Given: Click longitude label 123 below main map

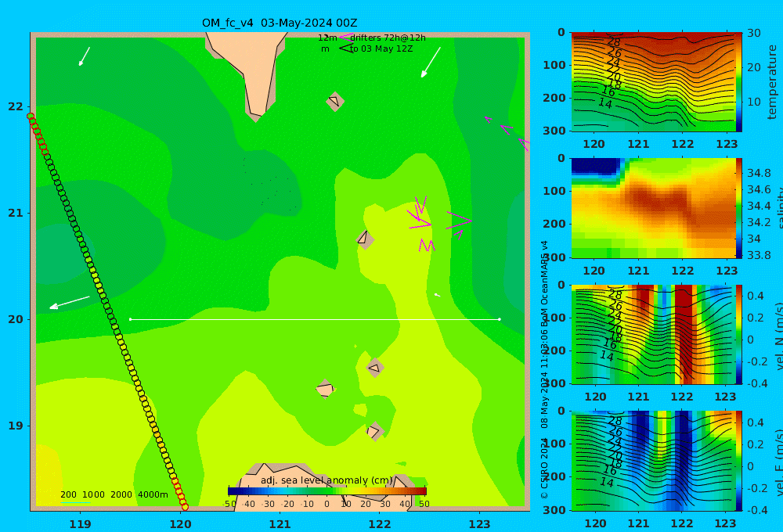Looking at the screenshot, I should pyautogui.click(x=479, y=524).
